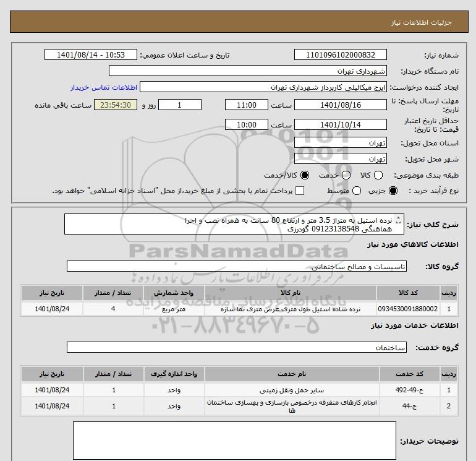Click the response deadline date 1401/08/16

click(340, 105)
